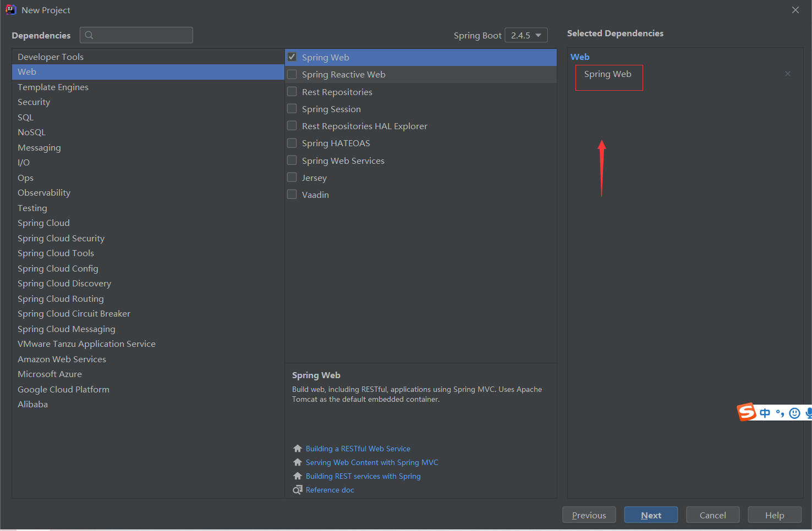Click the Web group header in Selected Dependencies
The image size is (812, 531).
pos(580,57)
